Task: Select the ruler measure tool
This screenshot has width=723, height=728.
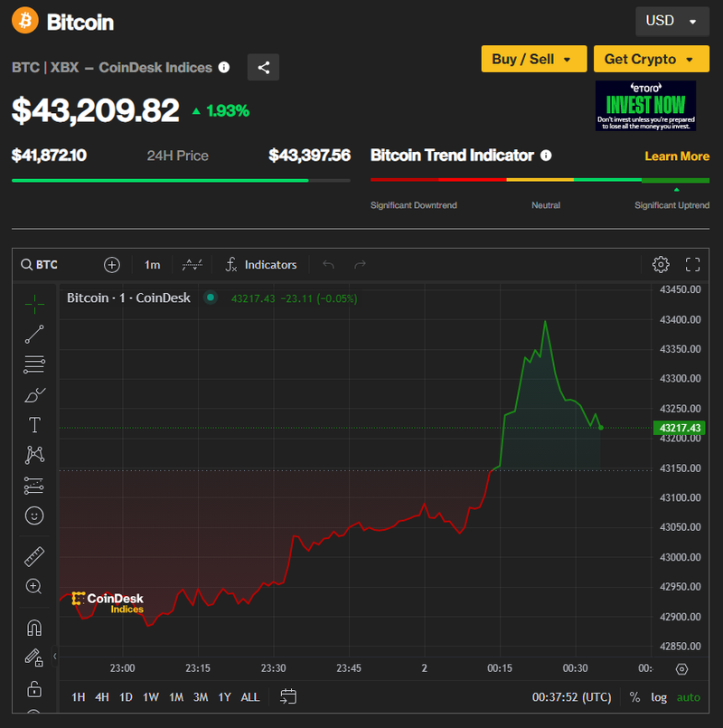Action: tap(34, 556)
